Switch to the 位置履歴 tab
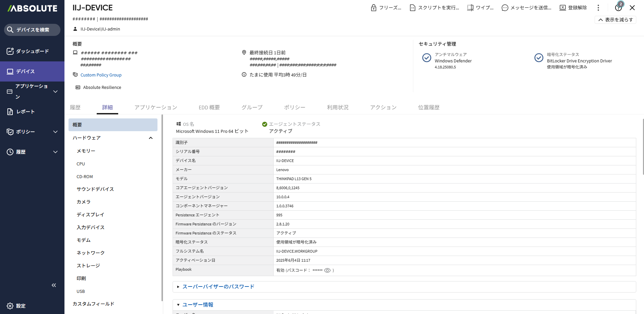Screen dimensions: 644x314 [428, 107]
